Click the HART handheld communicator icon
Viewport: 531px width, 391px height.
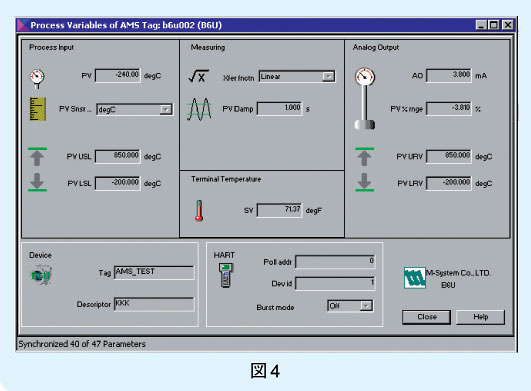(226, 276)
